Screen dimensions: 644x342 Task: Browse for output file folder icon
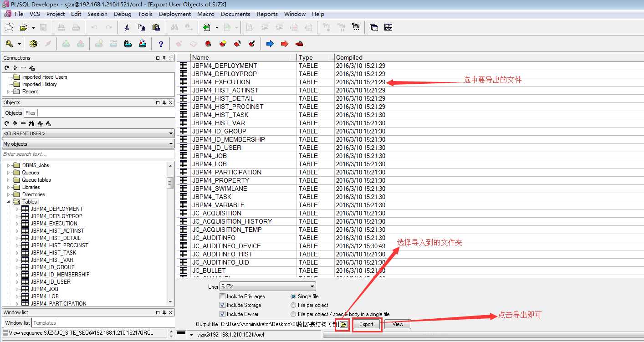pyautogui.click(x=343, y=324)
